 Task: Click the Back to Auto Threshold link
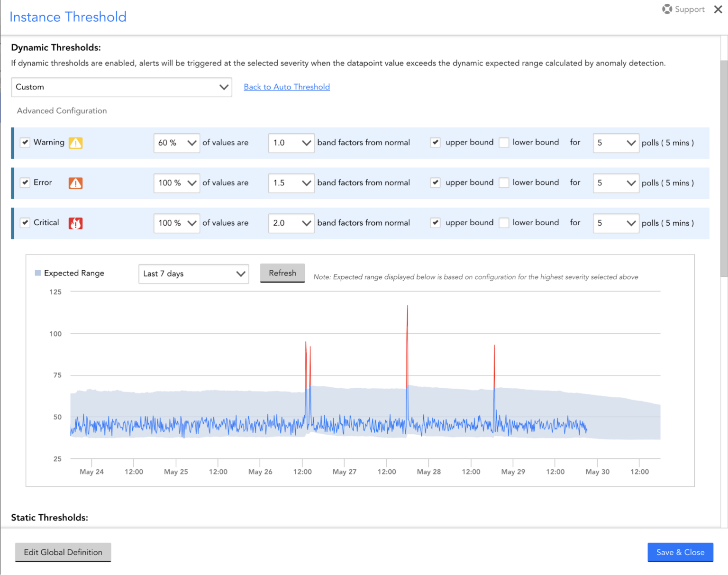tap(287, 87)
